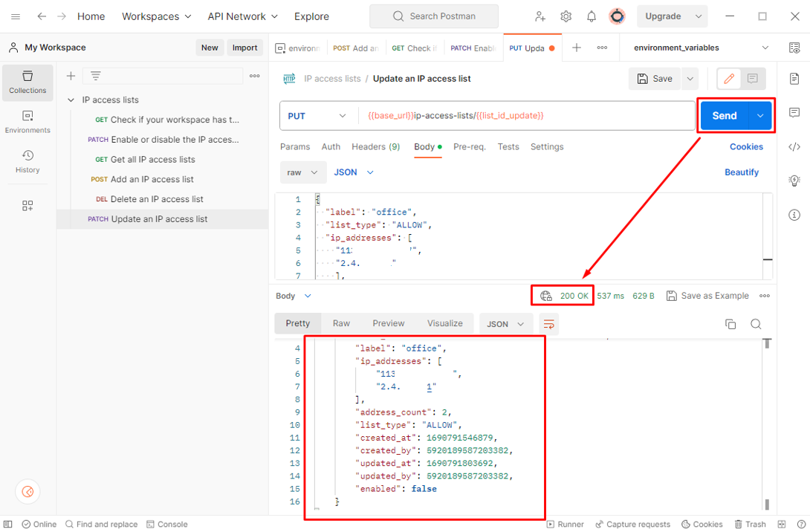
Task: Click the Beautify link
Action: (741, 172)
